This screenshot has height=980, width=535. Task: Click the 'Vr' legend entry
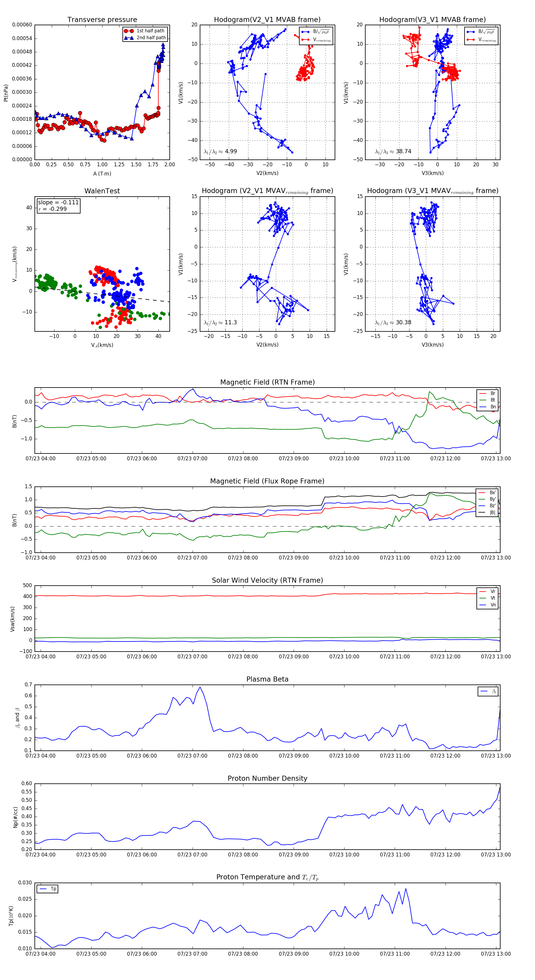point(488,592)
